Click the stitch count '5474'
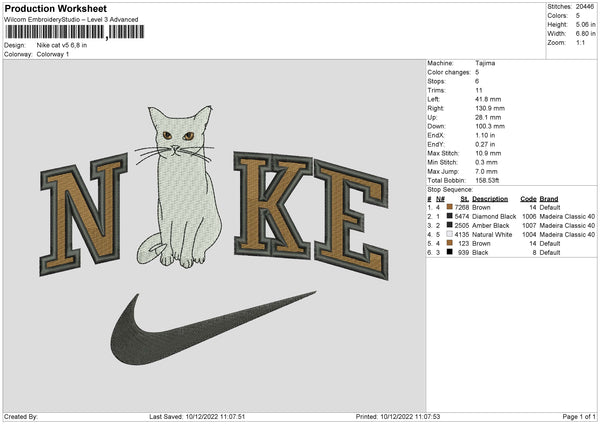The width and height of the screenshot is (600, 424). (x=462, y=217)
